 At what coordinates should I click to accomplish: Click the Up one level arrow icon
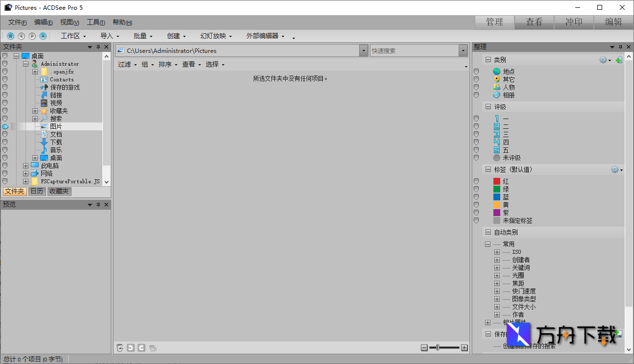[x=43, y=36]
